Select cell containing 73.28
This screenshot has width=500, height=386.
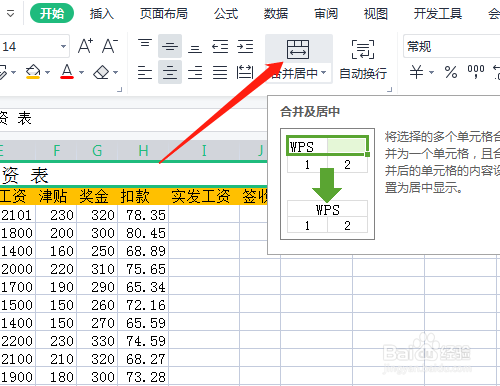[143, 377]
